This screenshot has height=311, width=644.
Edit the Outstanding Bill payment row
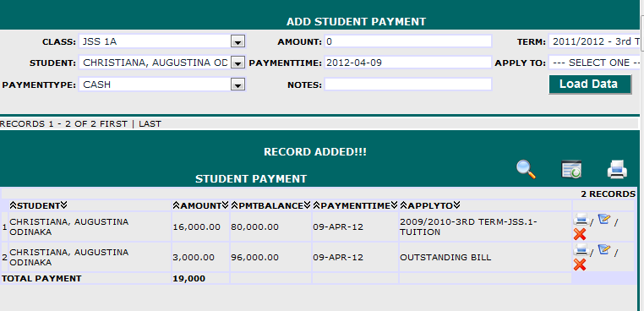[x=603, y=249]
